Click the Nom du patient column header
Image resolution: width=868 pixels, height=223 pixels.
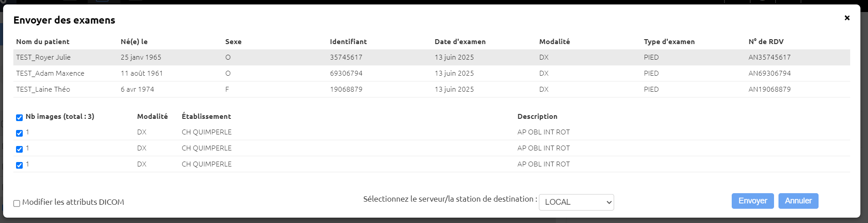[43, 41]
